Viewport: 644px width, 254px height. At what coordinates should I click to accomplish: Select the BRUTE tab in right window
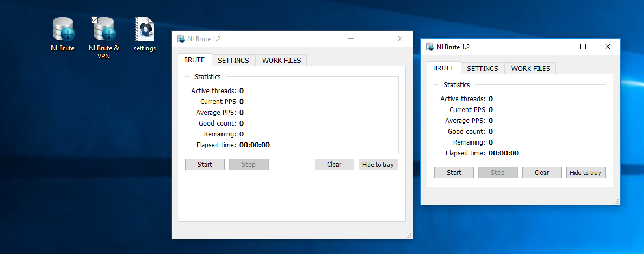tap(444, 68)
